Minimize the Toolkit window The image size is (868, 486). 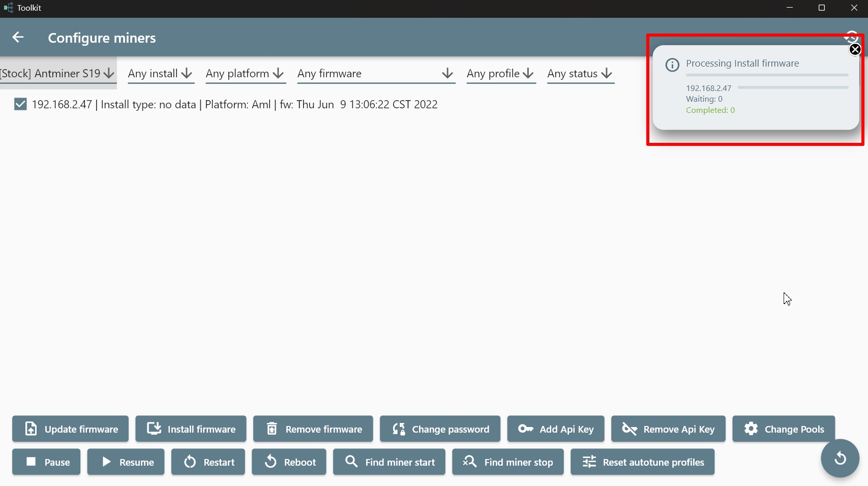pyautogui.click(x=790, y=8)
